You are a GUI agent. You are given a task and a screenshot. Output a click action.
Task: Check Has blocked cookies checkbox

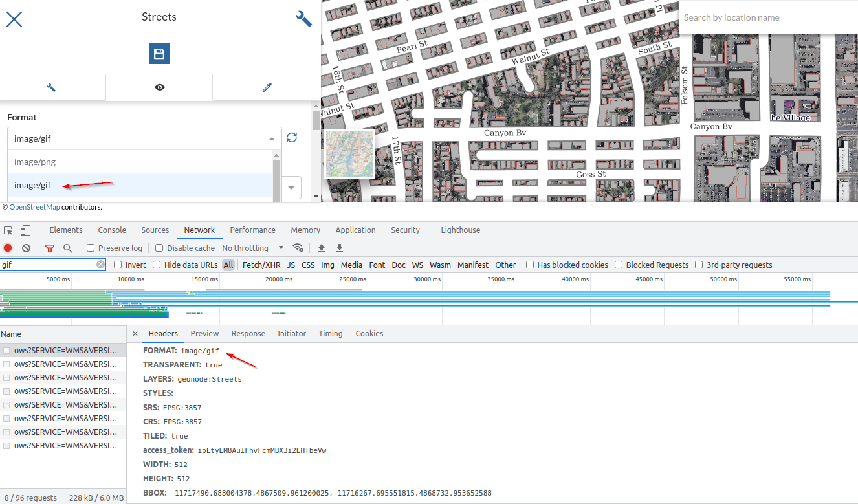pyautogui.click(x=530, y=265)
